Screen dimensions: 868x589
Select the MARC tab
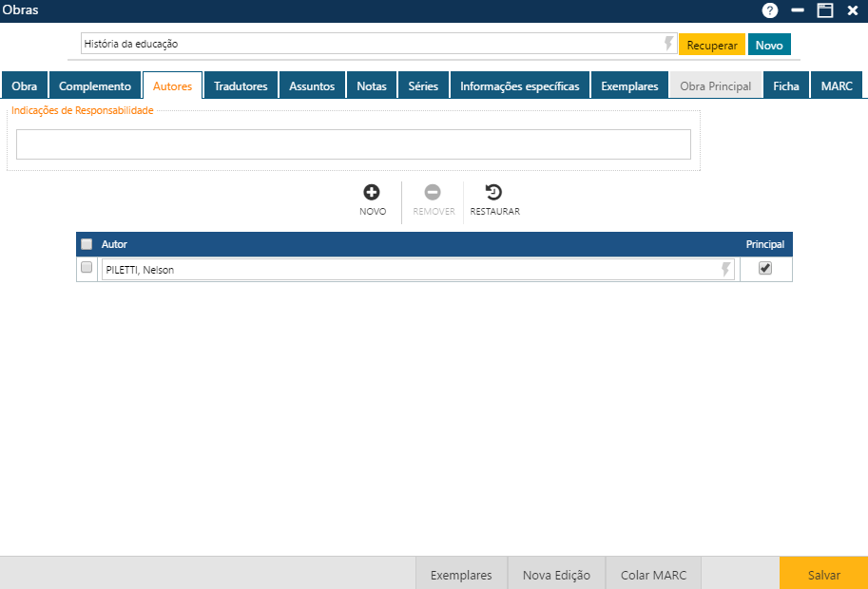coord(836,85)
